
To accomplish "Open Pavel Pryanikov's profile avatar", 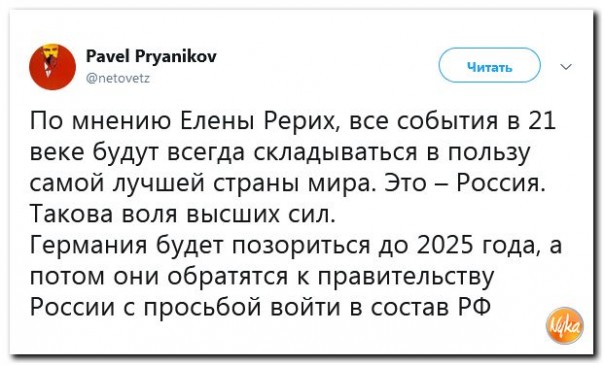I will 52,67.
